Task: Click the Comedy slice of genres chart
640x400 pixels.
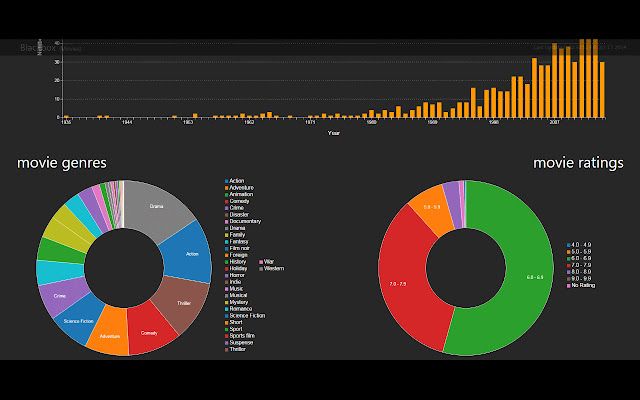Action: (x=149, y=331)
